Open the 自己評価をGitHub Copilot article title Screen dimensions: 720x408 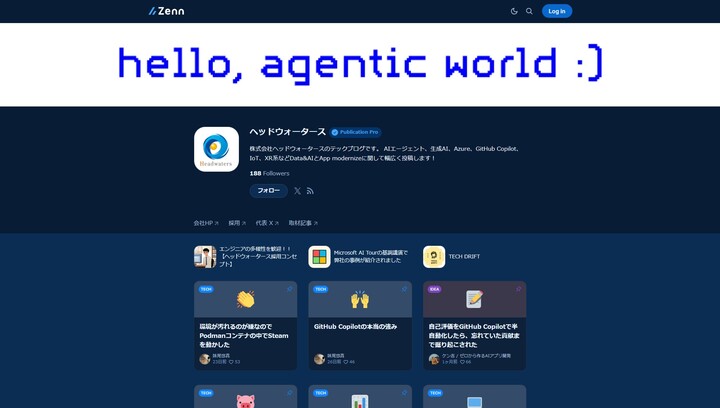474,335
